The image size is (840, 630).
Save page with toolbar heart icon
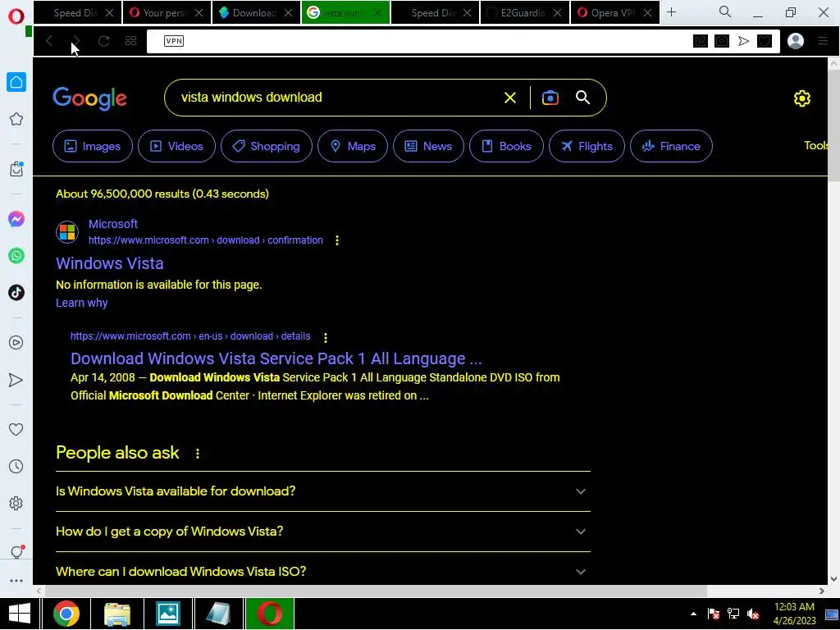click(x=765, y=41)
